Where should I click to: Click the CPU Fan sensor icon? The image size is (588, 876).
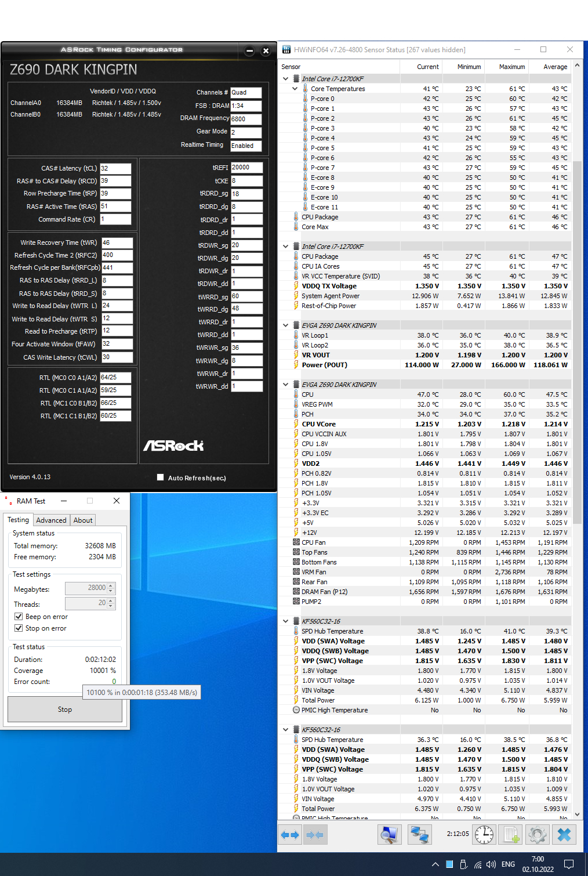coord(296,542)
